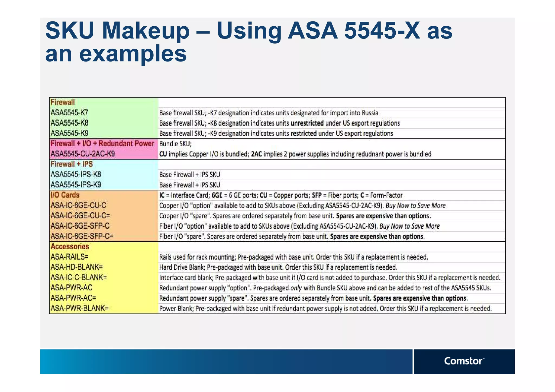
Task: Click the ASA-HD-BLANK= SKU cell
Action: click(77, 267)
